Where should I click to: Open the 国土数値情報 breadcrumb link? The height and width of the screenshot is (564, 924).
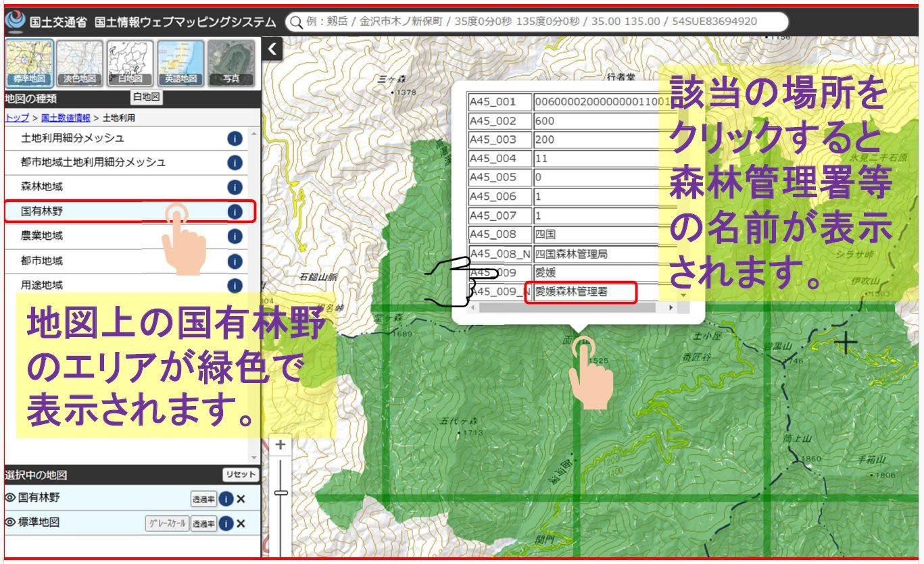(x=66, y=118)
